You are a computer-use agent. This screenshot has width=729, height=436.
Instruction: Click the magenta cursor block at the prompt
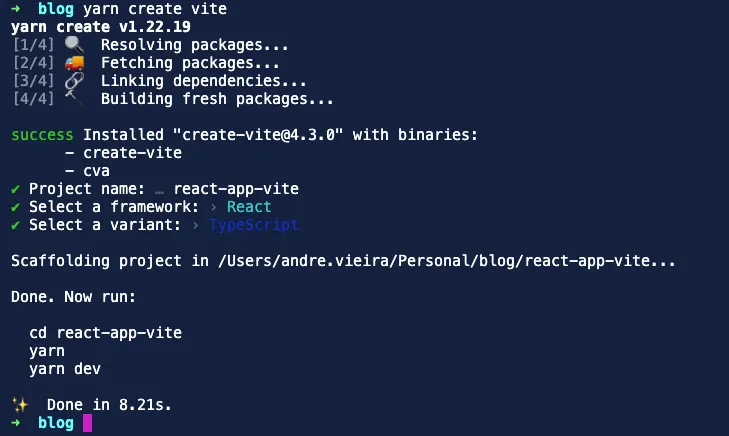click(x=88, y=423)
